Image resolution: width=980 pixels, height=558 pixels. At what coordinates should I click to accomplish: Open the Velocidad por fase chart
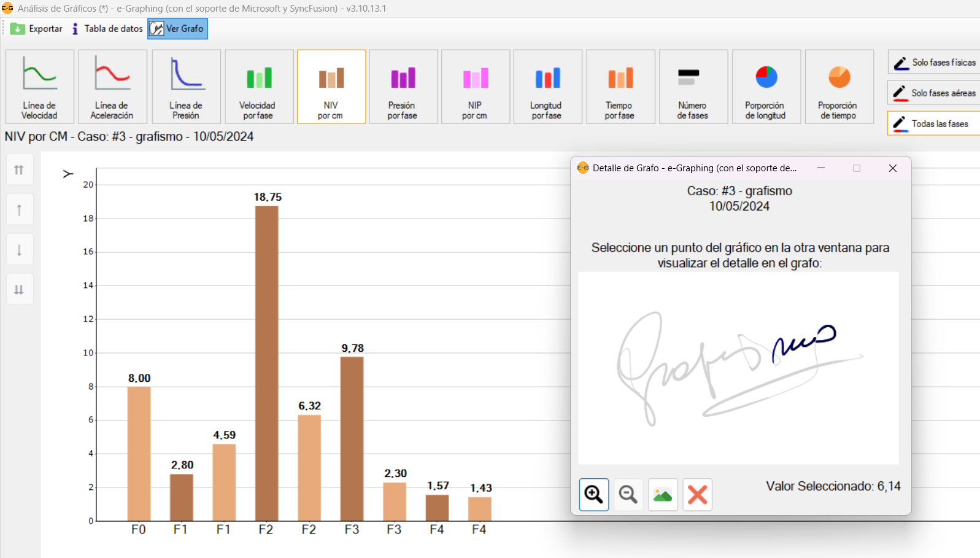(258, 87)
